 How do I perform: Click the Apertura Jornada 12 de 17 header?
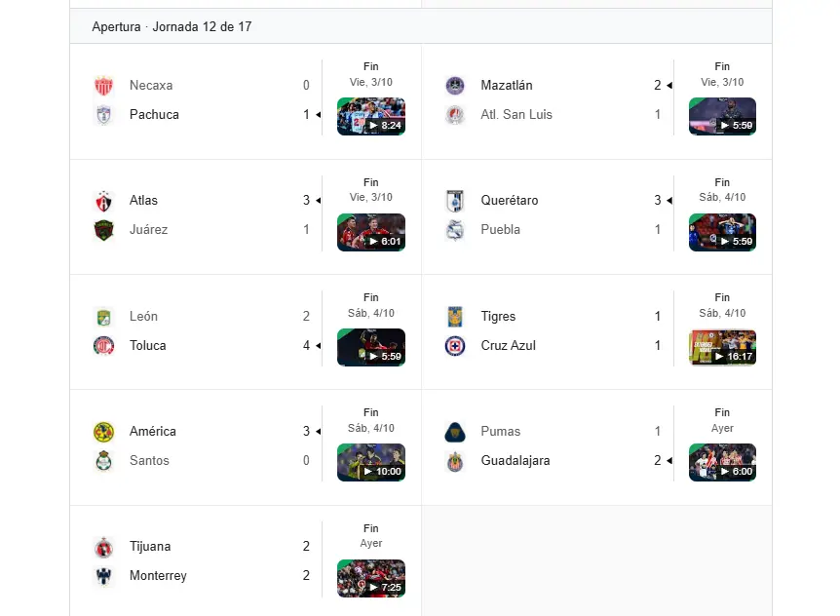pos(172,27)
